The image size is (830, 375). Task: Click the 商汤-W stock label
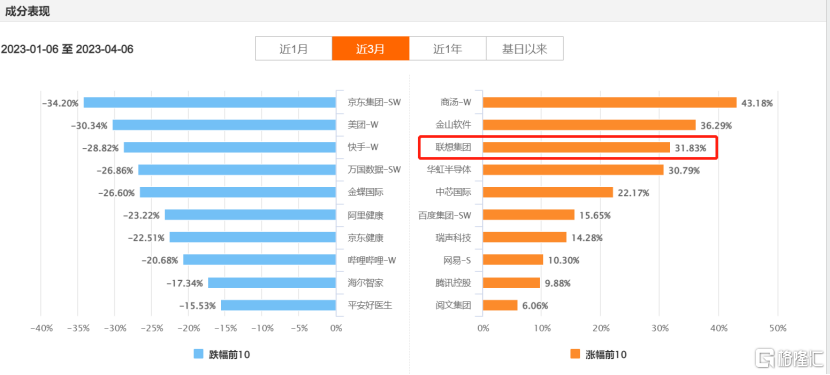click(x=455, y=103)
